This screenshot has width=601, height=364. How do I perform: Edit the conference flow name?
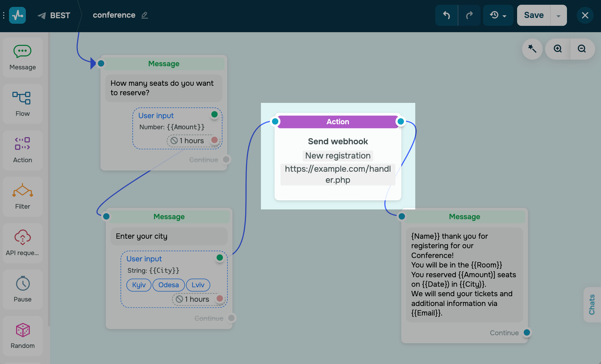[145, 15]
